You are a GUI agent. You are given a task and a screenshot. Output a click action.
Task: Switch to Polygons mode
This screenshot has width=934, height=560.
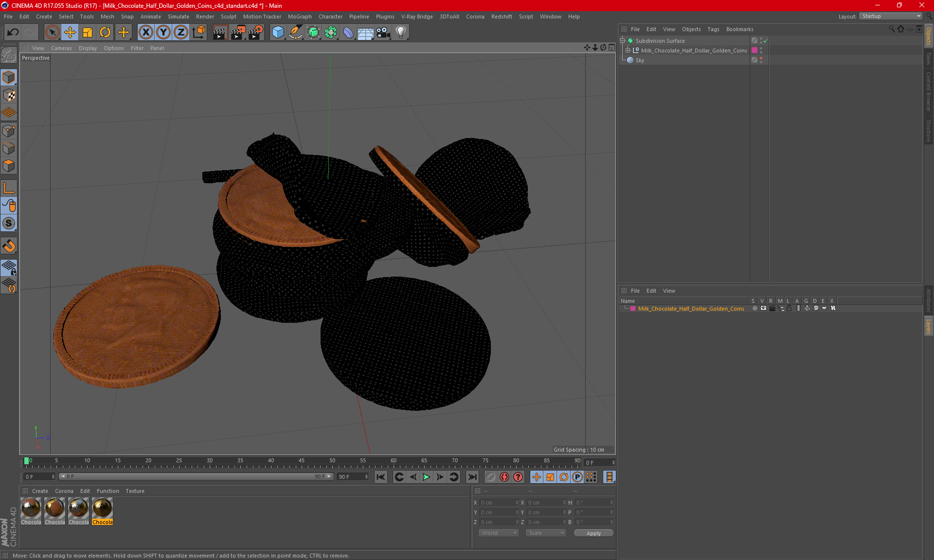click(x=9, y=166)
